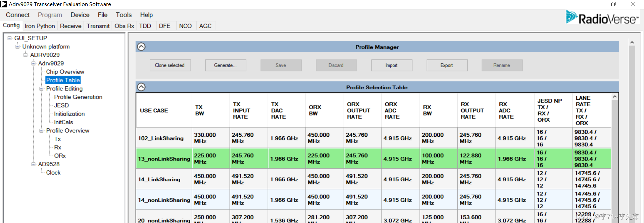Click the Clone selected button

coord(170,65)
